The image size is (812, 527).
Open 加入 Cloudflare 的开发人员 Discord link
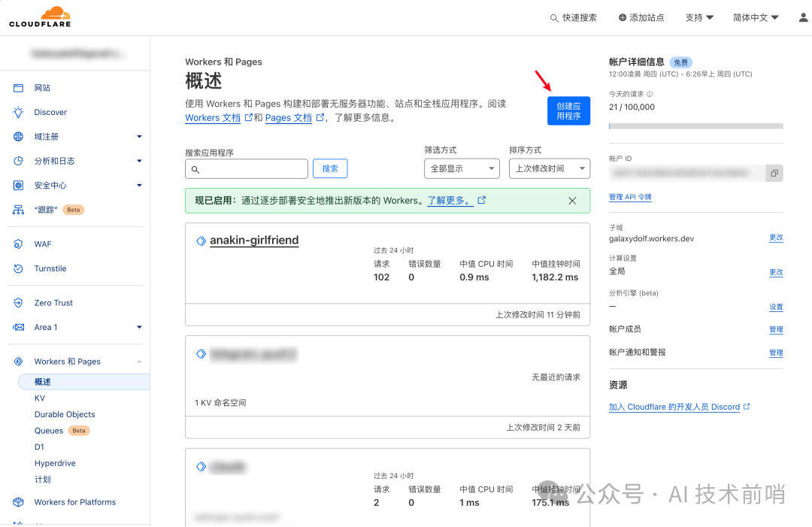[x=674, y=407]
